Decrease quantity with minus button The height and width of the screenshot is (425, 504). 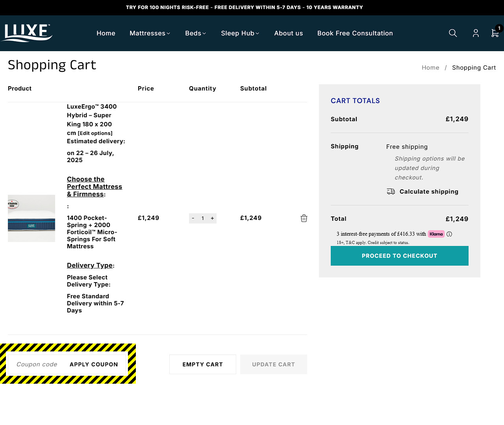coord(193,218)
